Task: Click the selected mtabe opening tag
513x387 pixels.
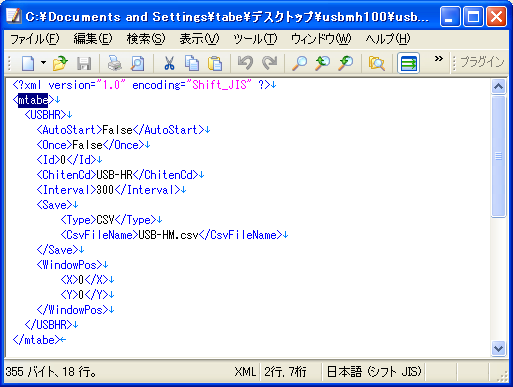Action: coord(33,100)
